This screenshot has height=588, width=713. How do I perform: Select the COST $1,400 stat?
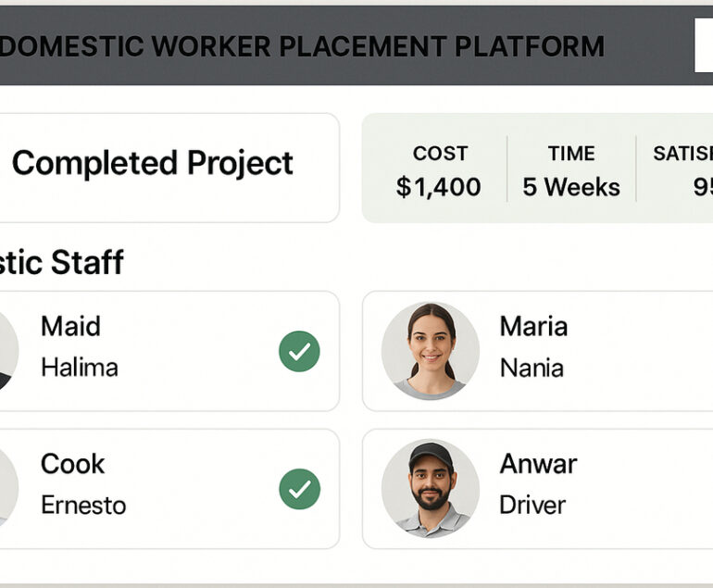(x=439, y=171)
